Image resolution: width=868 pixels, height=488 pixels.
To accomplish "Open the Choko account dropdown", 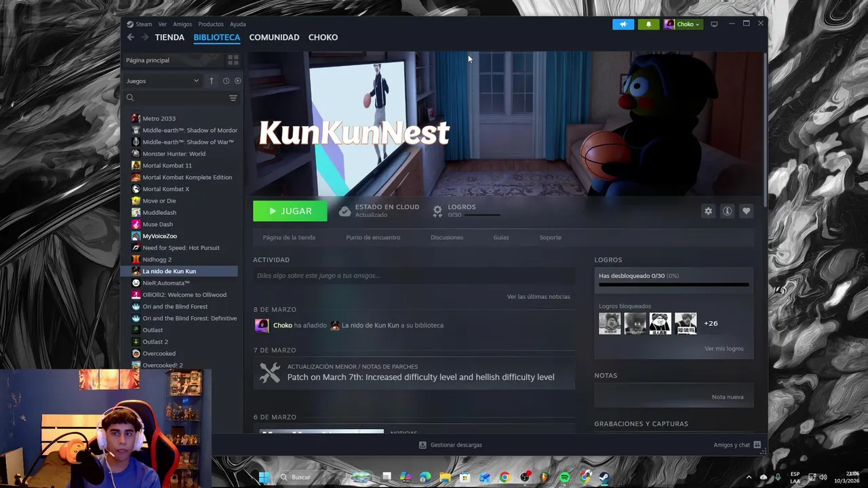I will click(x=683, y=24).
